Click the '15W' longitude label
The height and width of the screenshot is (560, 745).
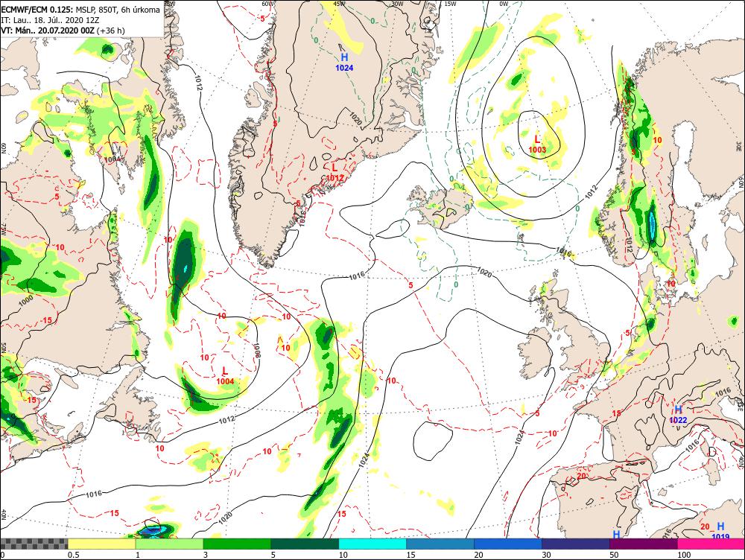450,3
